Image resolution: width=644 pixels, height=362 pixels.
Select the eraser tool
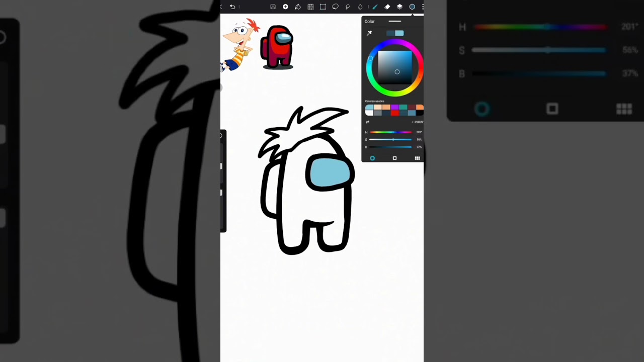387,7
